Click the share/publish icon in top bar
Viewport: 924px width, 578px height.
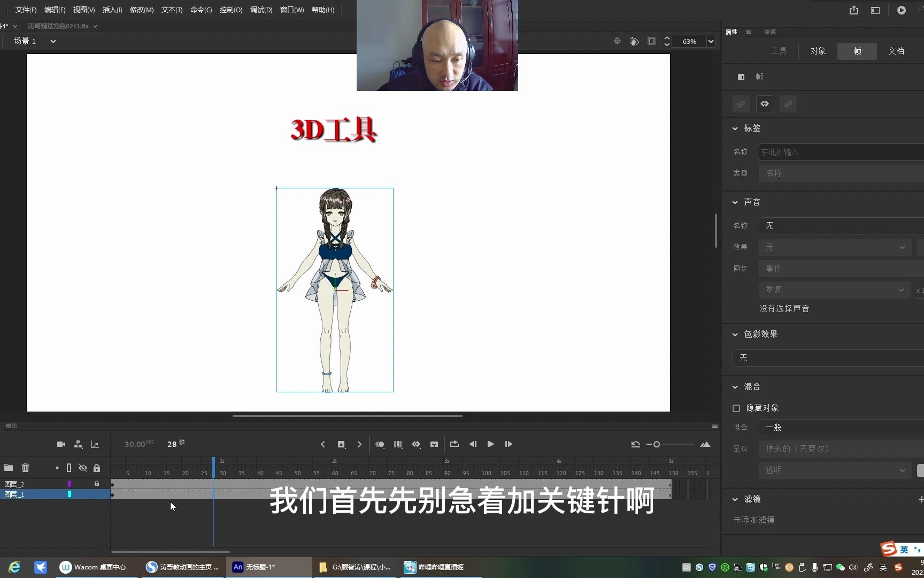854,10
